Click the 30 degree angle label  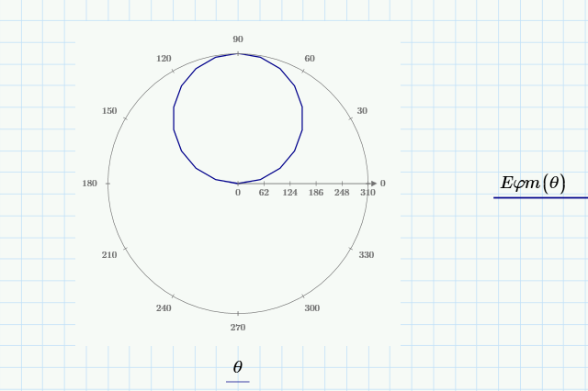point(362,111)
